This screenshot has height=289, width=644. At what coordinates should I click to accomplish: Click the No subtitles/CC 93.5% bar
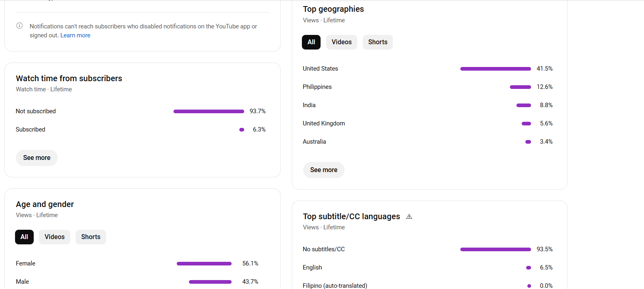coord(496,250)
